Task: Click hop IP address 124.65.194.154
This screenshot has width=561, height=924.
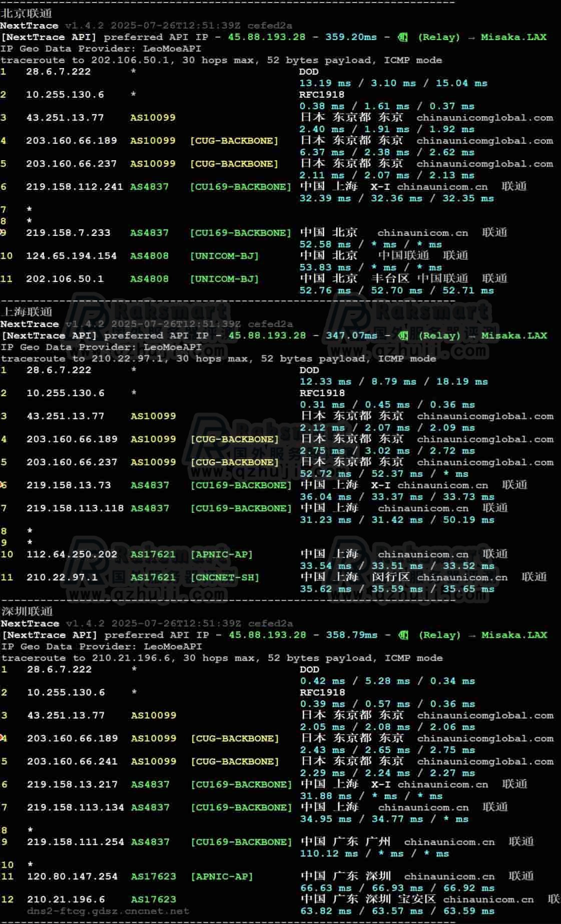Action: pos(72,256)
